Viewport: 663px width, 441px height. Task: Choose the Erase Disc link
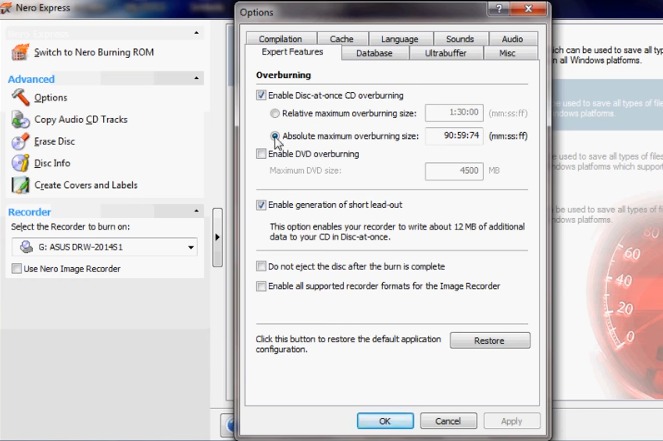pos(55,141)
